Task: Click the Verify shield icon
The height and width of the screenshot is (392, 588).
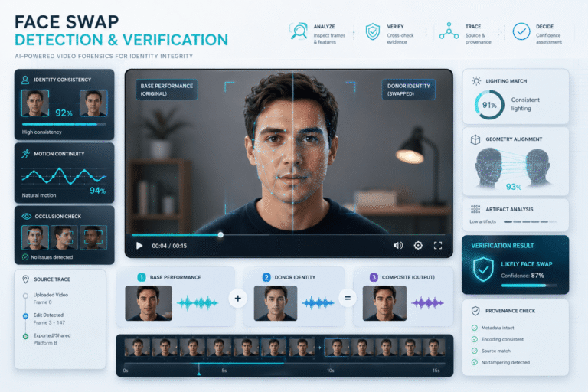Action: pyautogui.click(x=372, y=31)
